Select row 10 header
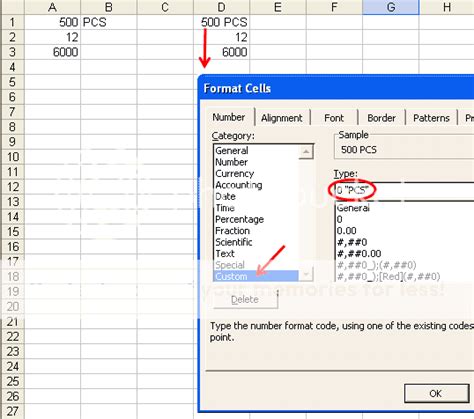Screen dimensions: 474x419 (12, 157)
